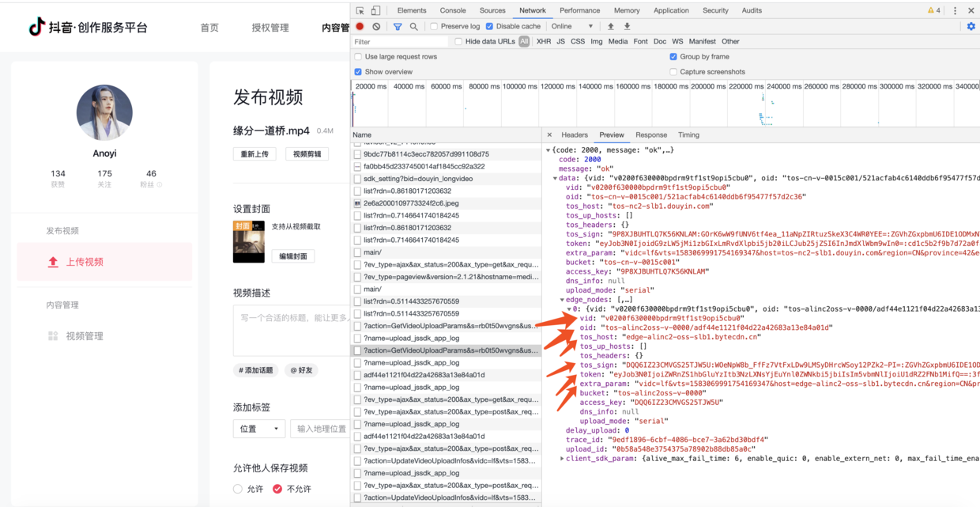Collapse edge_nodes item 0
The height and width of the screenshot is (507, 980).
[569, 309]
